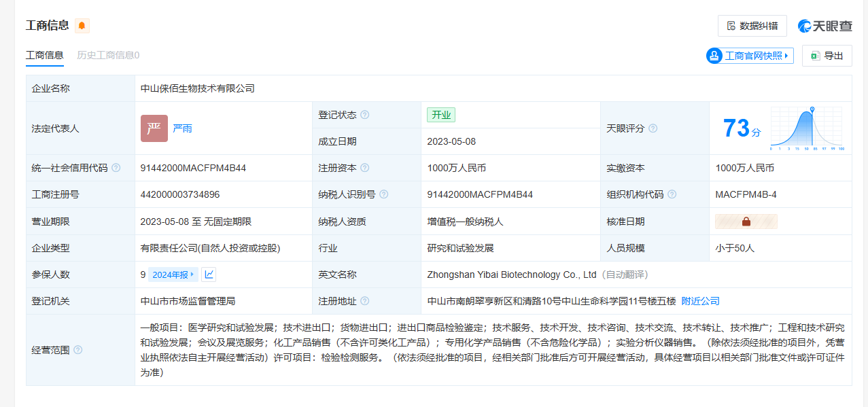Click help icon beside 经营范围

click(x=78, y=350)
